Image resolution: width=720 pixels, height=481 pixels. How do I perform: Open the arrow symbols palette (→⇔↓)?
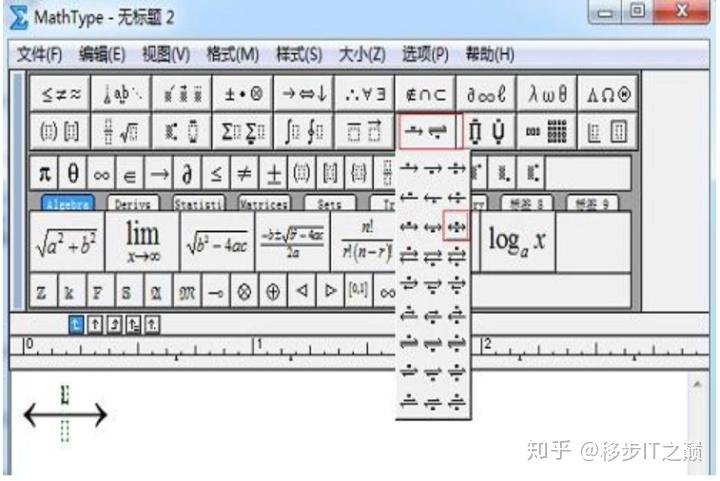[x=304, y=94]
